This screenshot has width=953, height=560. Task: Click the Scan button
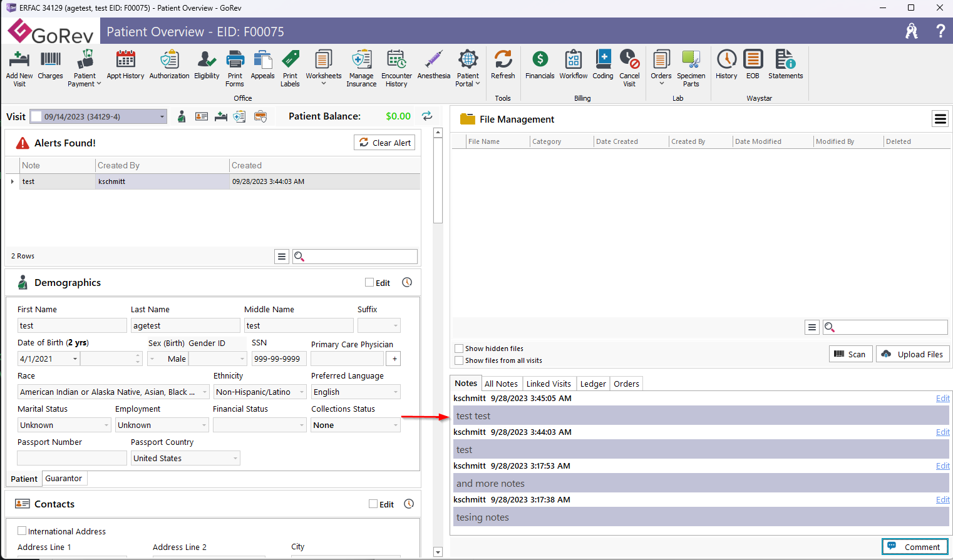click(850, 354)
